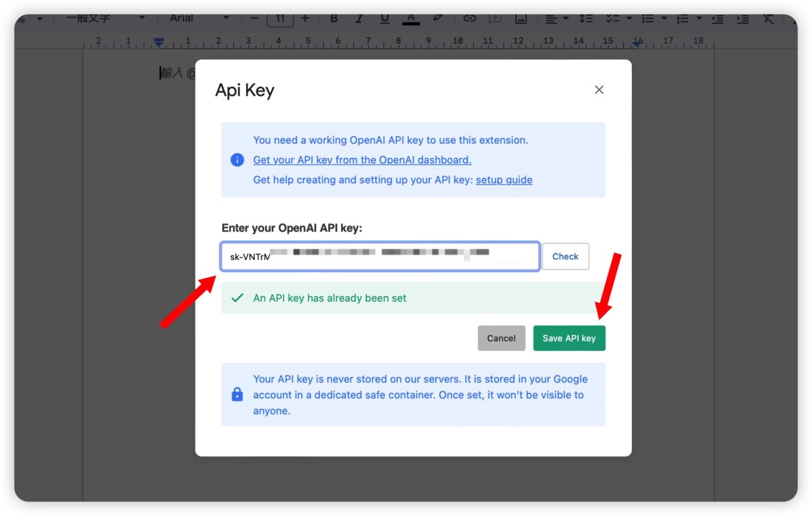Image resolution: width=812 pixels, height=516 pixels.
Task: Decrease font size with minus button
Action: pyautogui.click(x=254, y=18)
